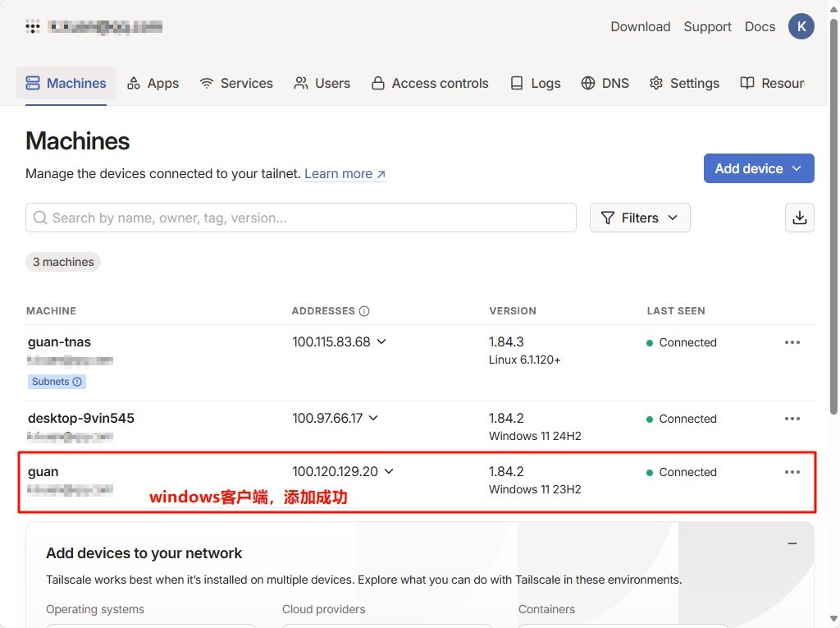Viewport: 840px width, 628px height.
Task: Click the Containers heading
Action: (x=546, y=609)
